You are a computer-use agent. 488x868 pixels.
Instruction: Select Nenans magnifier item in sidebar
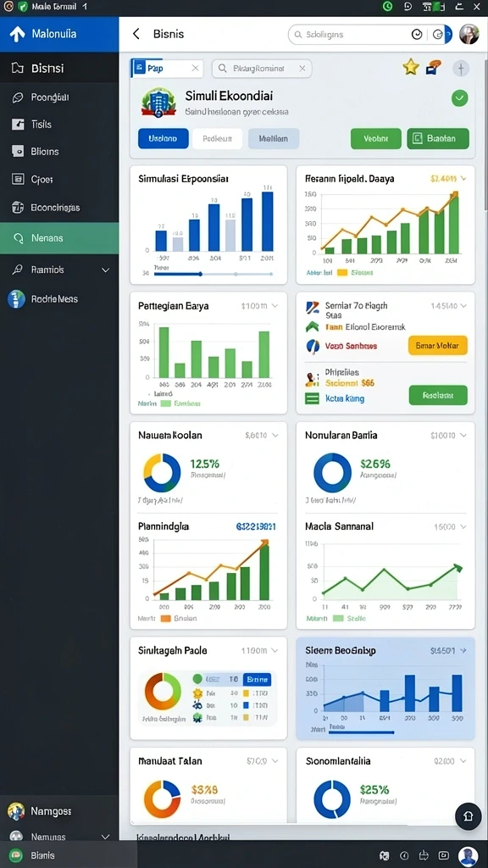59,238
